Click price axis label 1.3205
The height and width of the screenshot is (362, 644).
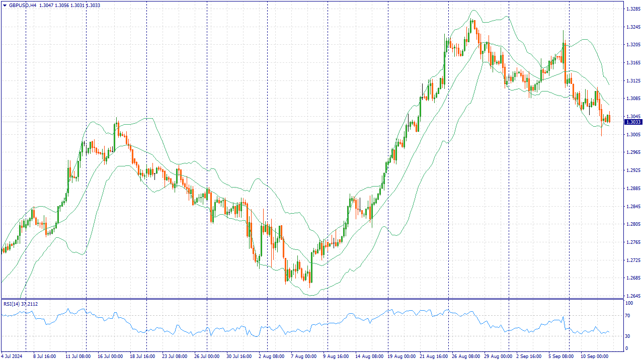633,45
